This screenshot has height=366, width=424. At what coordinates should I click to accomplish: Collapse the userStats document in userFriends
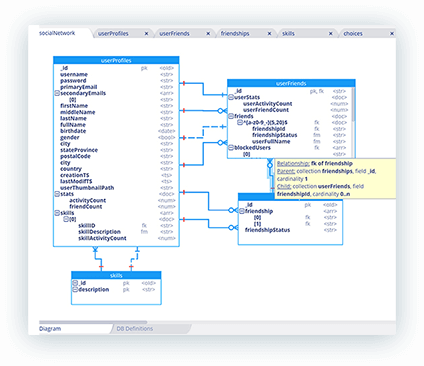point(231,97)
